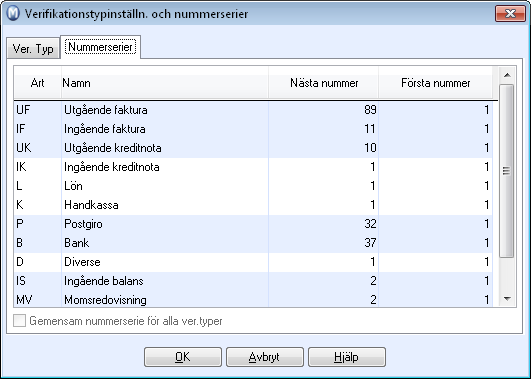This screenshot has height=379, width=531.
Task: Click the UK art code cell
Action: point(37,148)
